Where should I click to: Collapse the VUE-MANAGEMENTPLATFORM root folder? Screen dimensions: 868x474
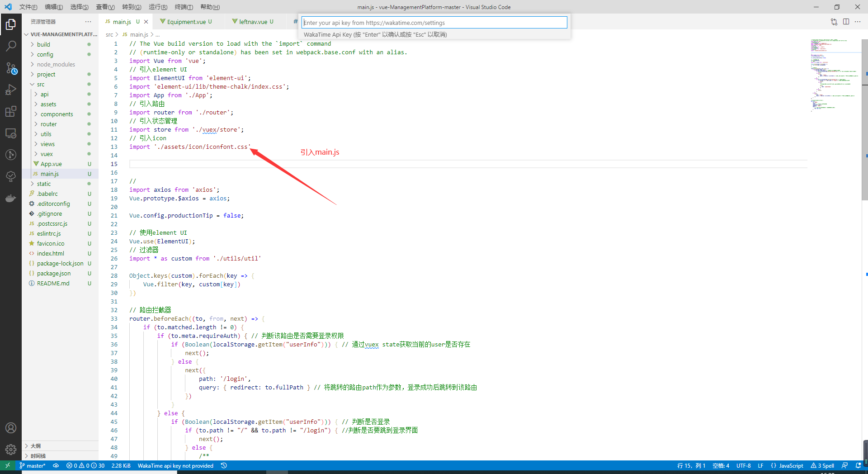[x=60, y=34]
